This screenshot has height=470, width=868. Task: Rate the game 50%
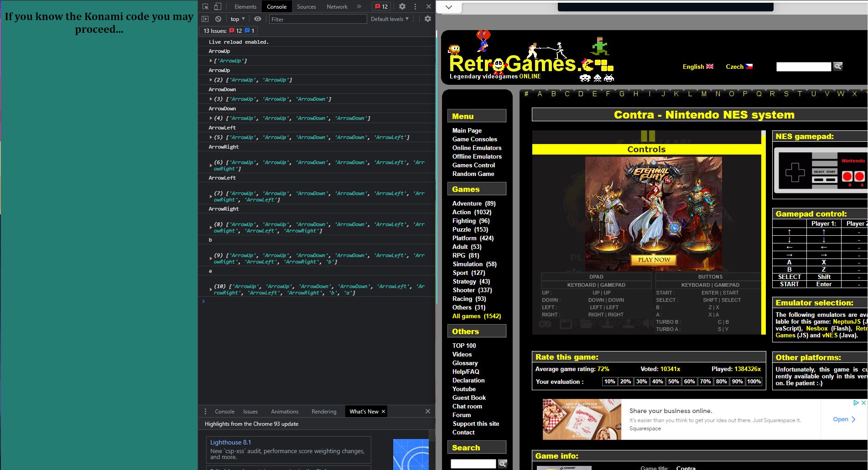click(673, 382)
